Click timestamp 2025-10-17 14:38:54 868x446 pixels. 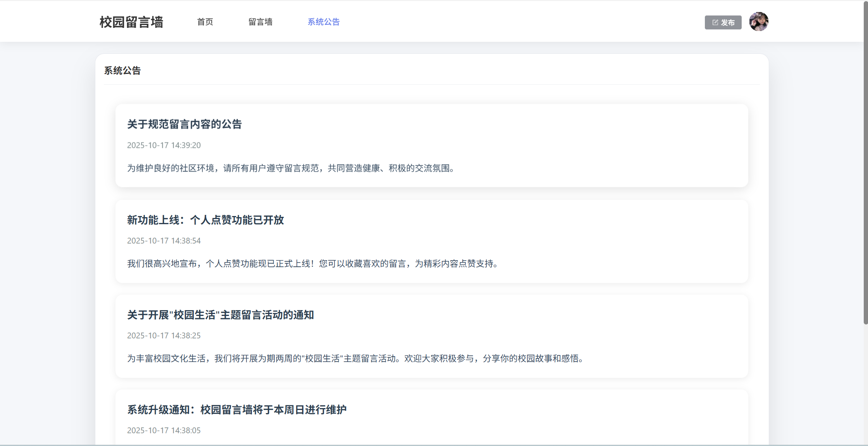pos(164,241)
